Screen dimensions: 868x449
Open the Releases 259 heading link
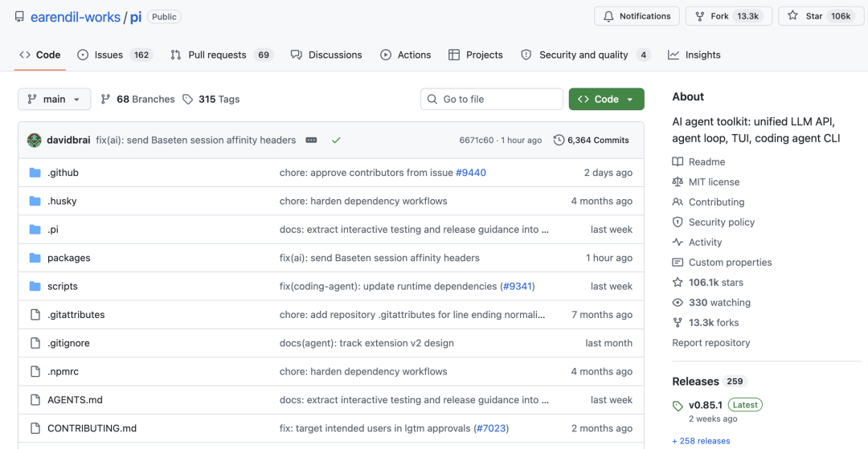(710, 381)
